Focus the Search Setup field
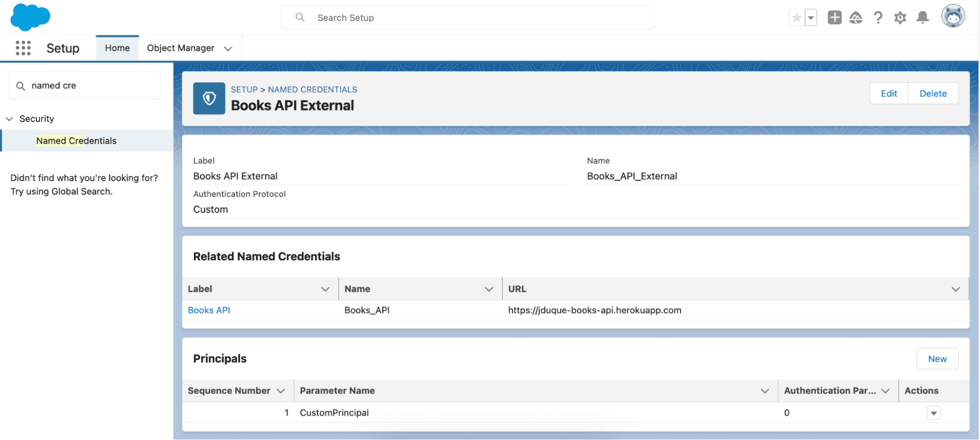 pyautogui.click(x=468, y=18)
